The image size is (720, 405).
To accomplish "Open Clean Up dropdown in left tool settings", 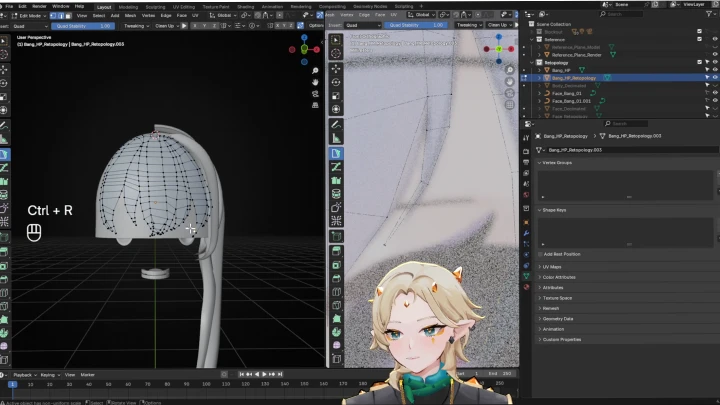I will pos(166,26).
